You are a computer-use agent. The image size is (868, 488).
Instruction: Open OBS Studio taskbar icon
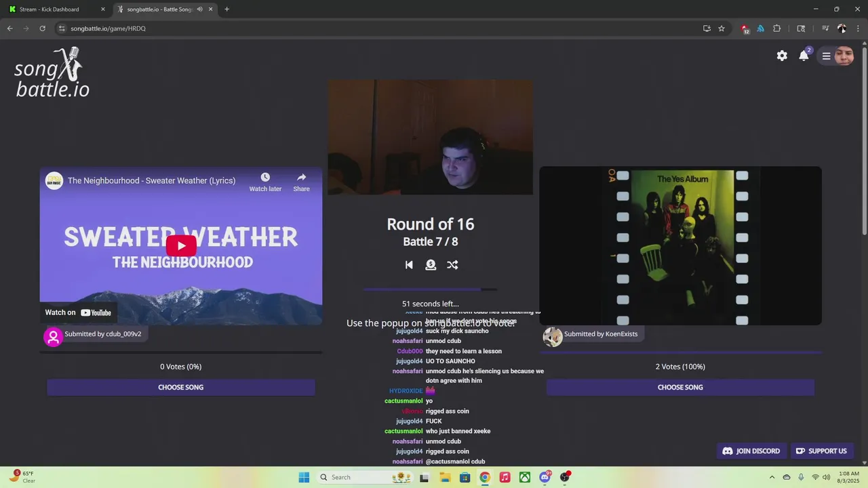[x=565, y=477]
